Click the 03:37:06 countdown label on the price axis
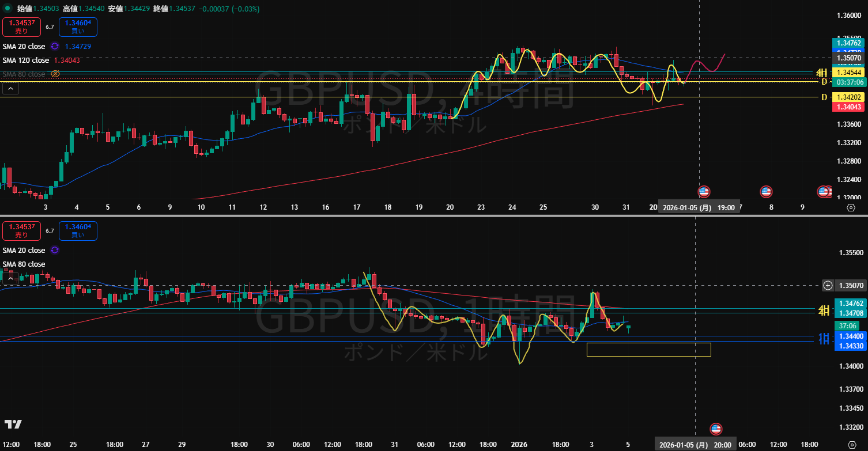 tap(847, 82)
